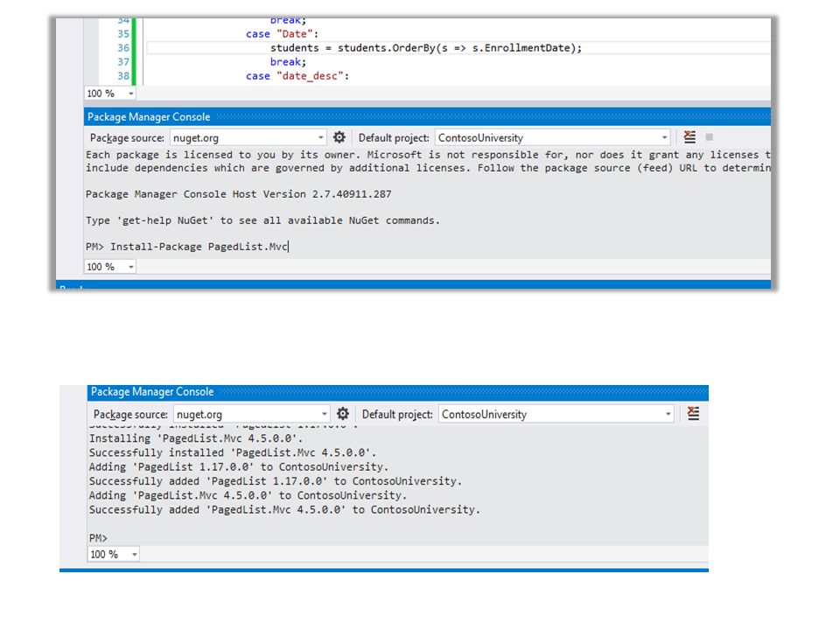Click "include dependencies which are governed" line
This screenshot has width=840, height=630.
[x=428, y=168]
